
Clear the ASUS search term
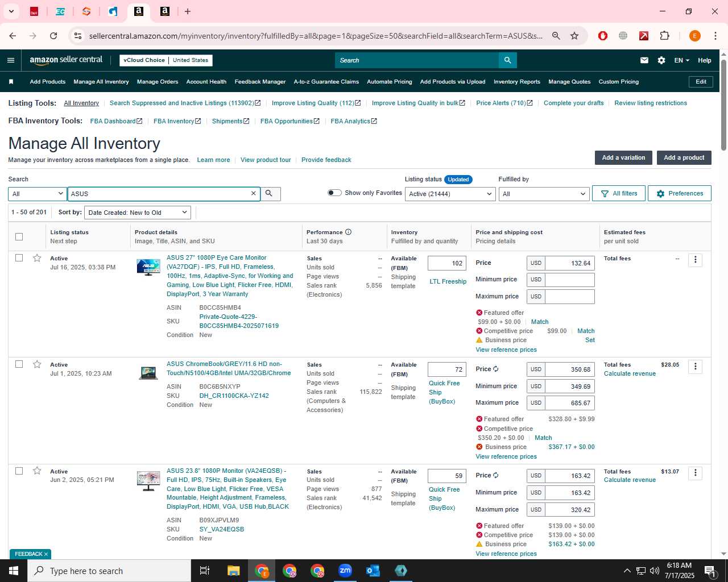(x=254, y=194)
